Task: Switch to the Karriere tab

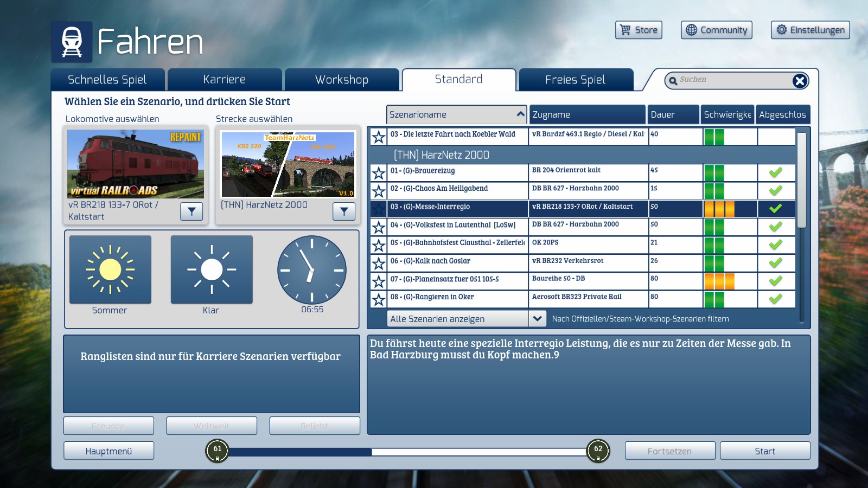Action: [x=225, y=80]
